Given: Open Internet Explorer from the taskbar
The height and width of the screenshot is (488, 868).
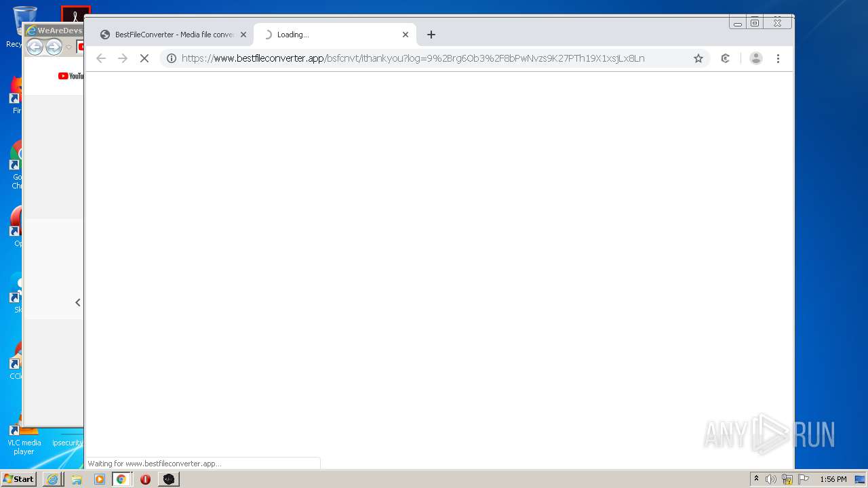Looking at the screenshot, I should coord(53,479).
